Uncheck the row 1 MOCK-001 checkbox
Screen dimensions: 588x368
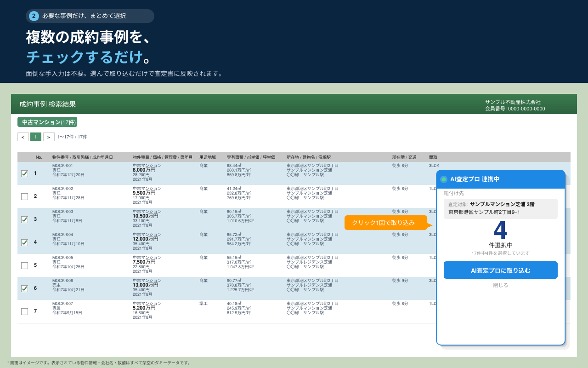coord(24,173)
